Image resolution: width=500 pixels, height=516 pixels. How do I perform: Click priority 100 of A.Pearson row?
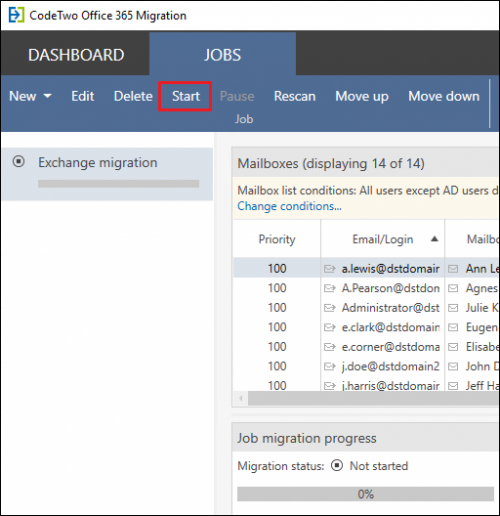coord(277,288)
